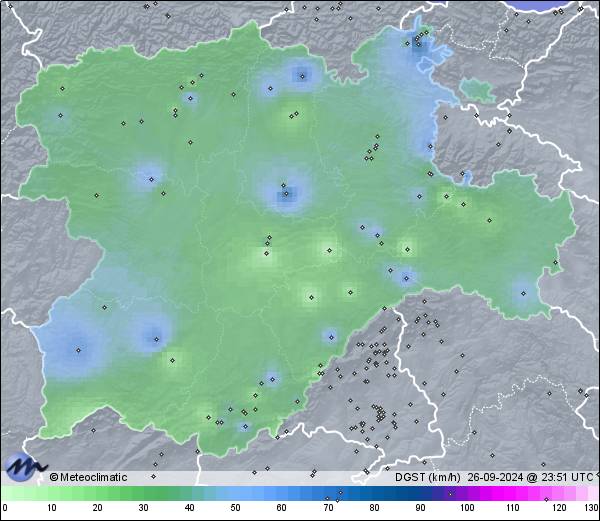Click the 10 value on the wind scale
Image resolution: width=600 pixels, height=521 pixels.
pos(52,508)
